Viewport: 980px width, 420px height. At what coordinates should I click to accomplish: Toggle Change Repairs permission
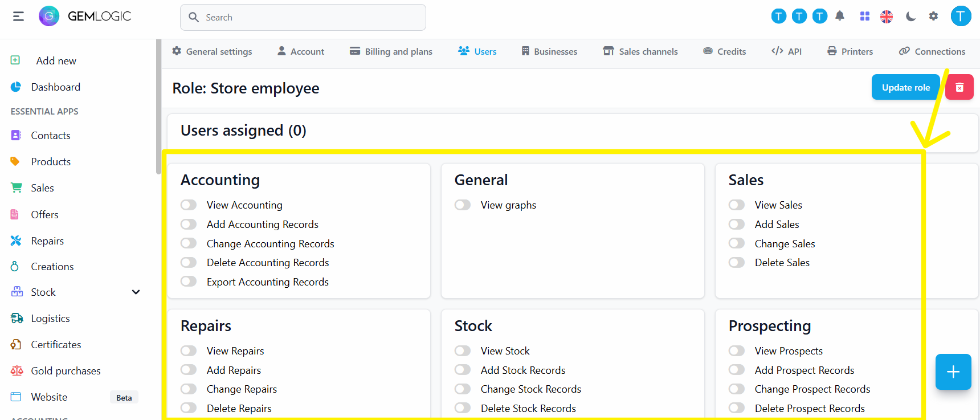(189, 389)
